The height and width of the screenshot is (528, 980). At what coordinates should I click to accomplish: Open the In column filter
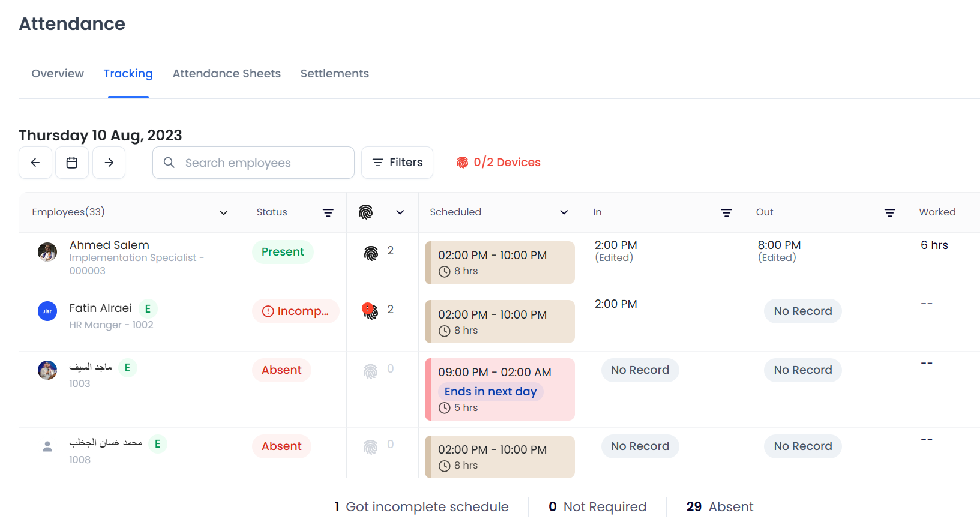tap(726, 212)
